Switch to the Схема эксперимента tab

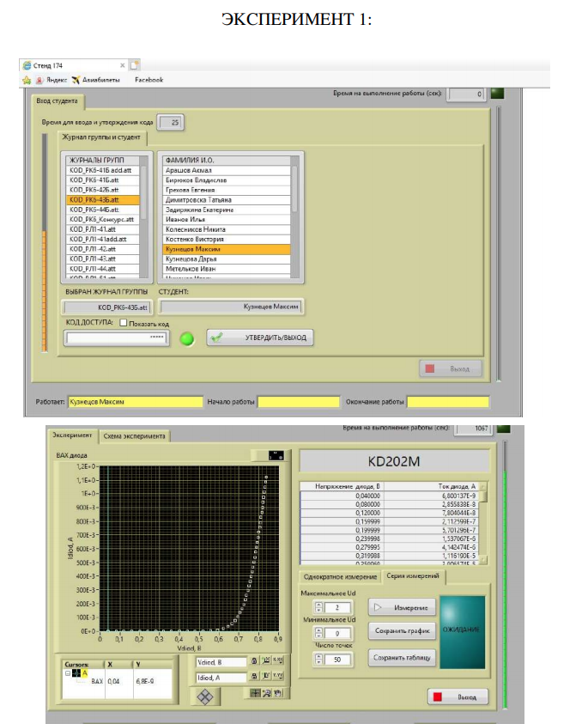(134, 436)
